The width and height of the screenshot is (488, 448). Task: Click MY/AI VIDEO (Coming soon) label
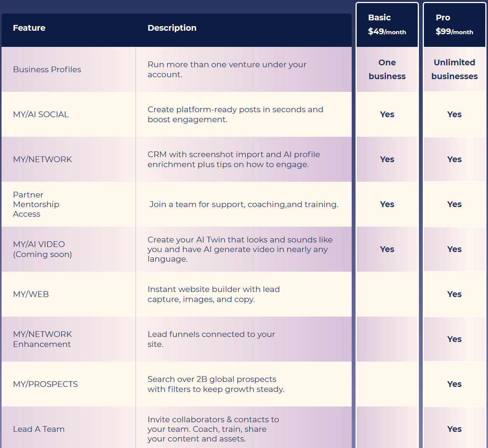point(42,249)
